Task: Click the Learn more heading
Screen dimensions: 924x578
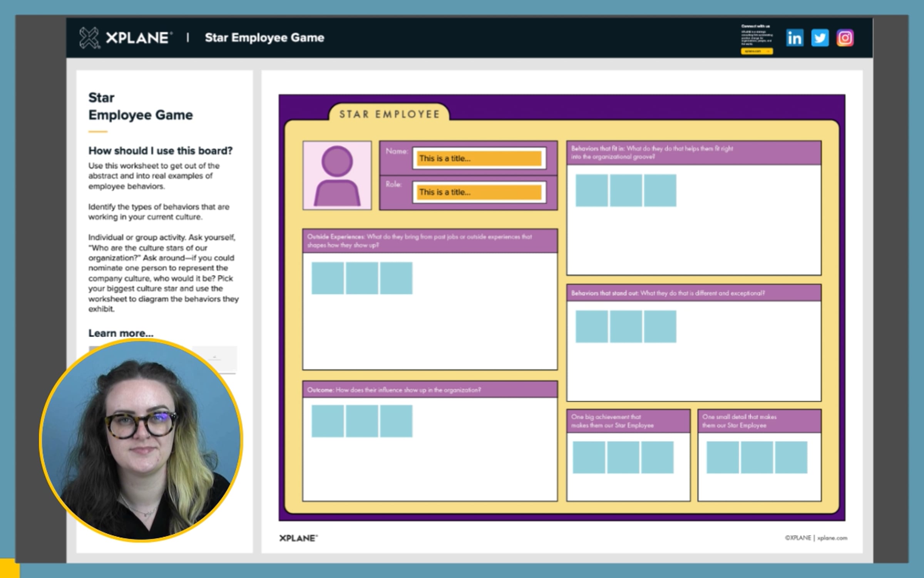Action: coord(121,333)
